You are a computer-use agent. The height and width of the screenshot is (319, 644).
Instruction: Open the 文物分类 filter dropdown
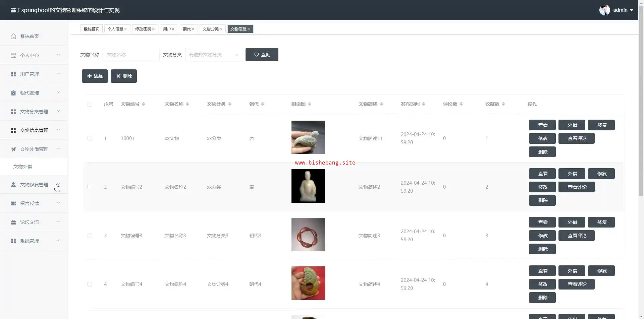213,55
